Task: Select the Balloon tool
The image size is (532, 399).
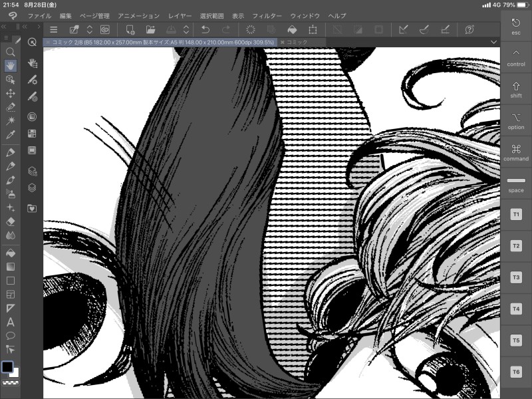Action: coord(11,336)
